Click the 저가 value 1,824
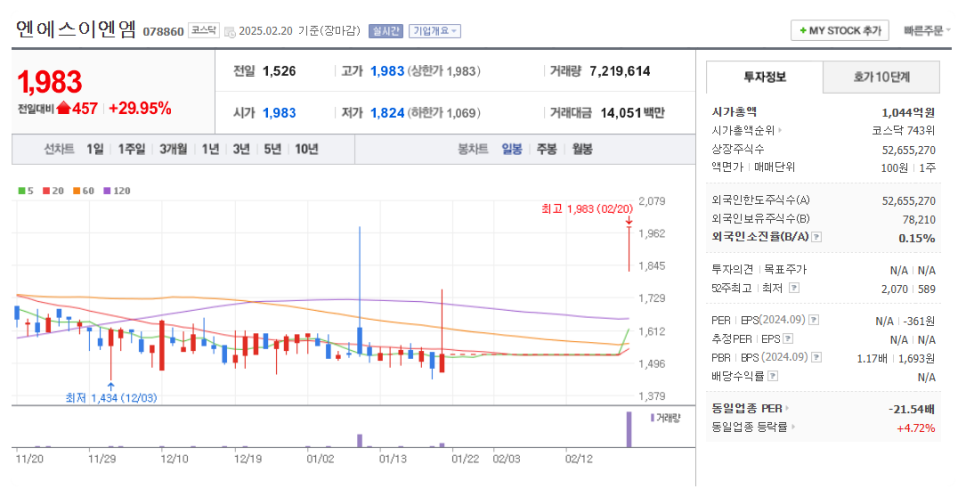 point(388,113)
